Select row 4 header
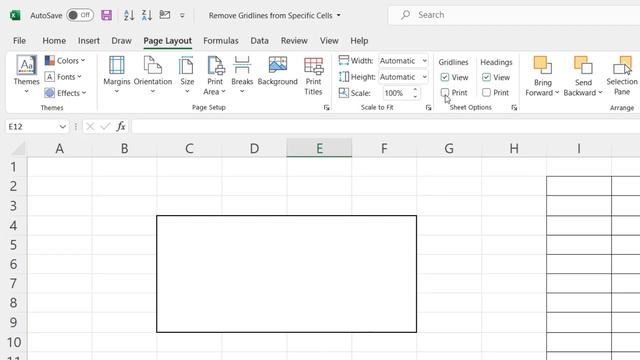This screenshot has height=360, width=640. 13,225
